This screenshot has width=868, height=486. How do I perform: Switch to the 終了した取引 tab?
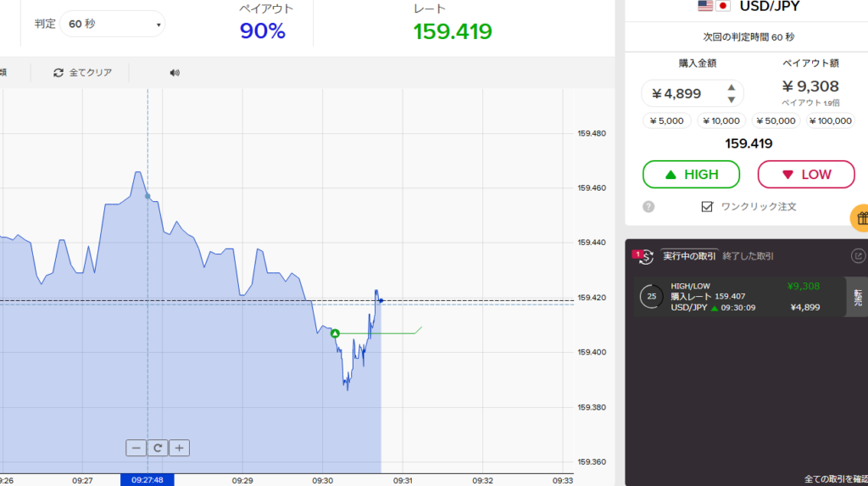[x=748, y=256]
